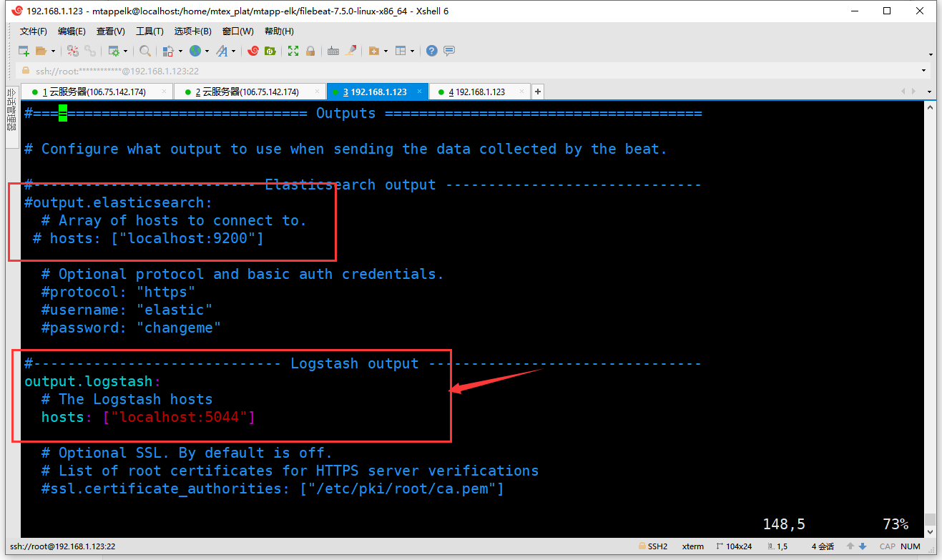Screen dimensions: 942x560
Task: Click the tab bar right navigation arrow
Action: tap(912, 92)
